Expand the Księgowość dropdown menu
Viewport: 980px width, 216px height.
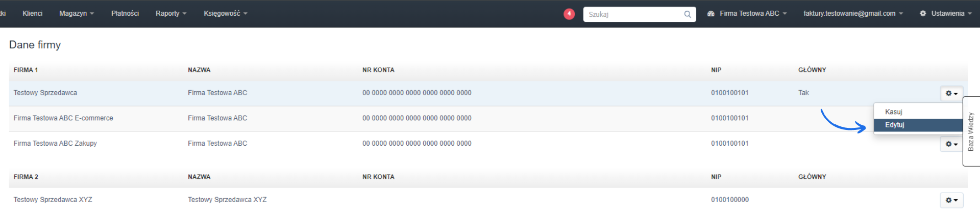[x=226, y=13]
